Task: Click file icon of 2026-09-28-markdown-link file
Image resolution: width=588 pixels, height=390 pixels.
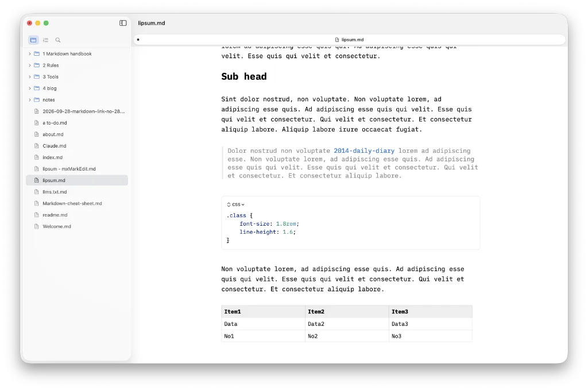Action: [x=36, y=111]
